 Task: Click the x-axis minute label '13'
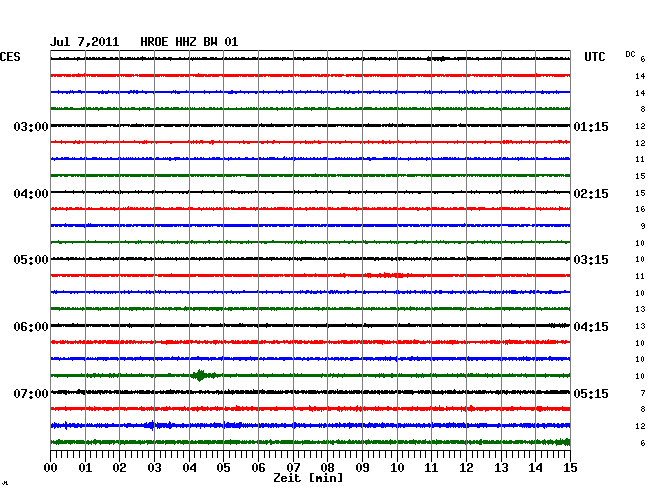[x=501, y=467]
